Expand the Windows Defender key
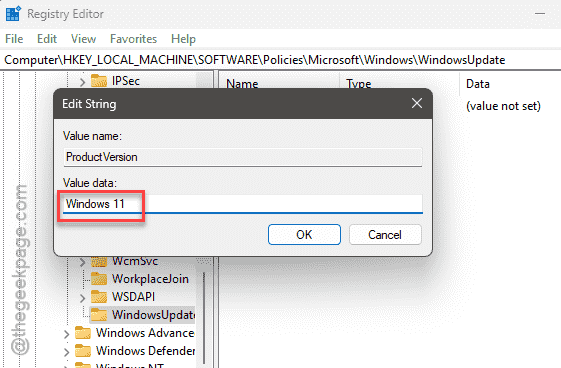This screenshot has height=368, width=561. pos(67,352)
